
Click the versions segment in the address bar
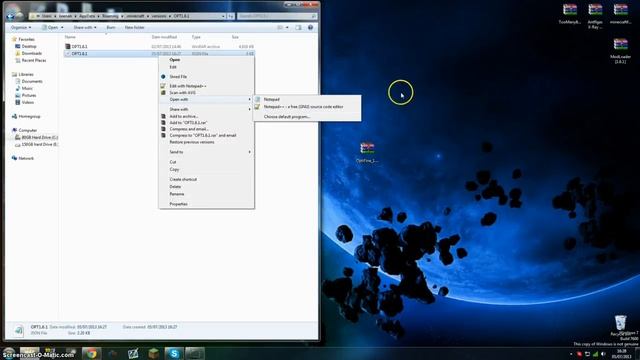point(159,16)
